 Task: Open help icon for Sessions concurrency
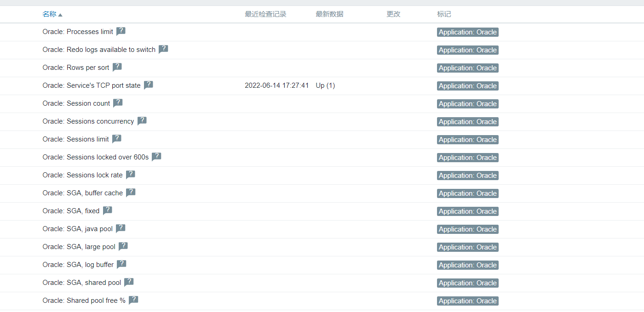click(x=142, y=121)
